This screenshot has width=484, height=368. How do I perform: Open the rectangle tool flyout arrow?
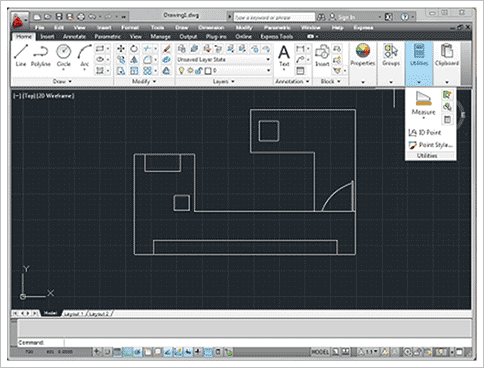click(108, 49)
